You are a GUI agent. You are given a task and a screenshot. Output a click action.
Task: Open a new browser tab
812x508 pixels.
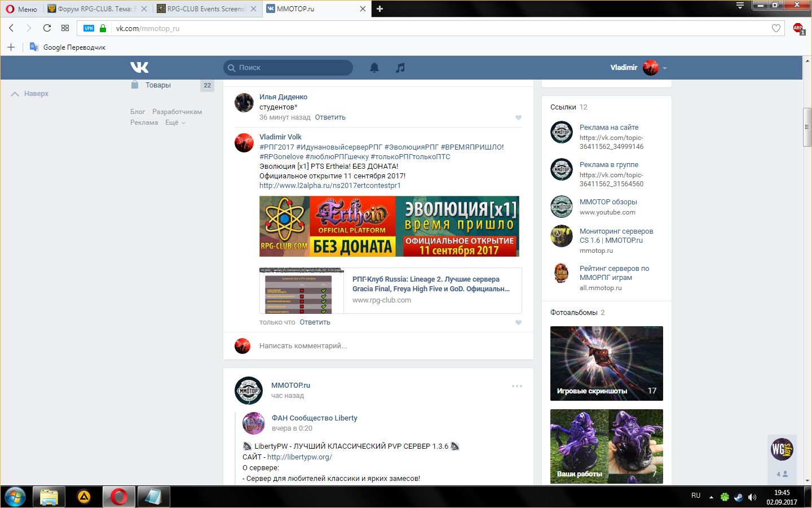(x=379, y=8)
